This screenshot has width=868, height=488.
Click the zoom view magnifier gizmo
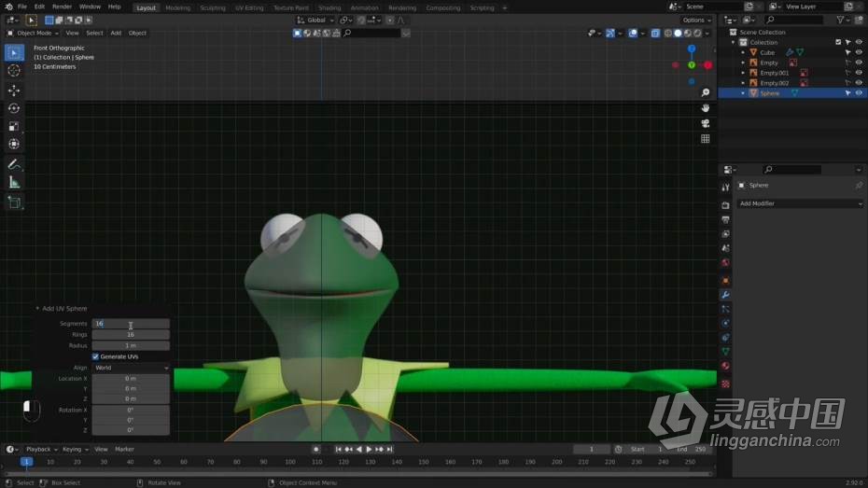(x=706, y=92)
